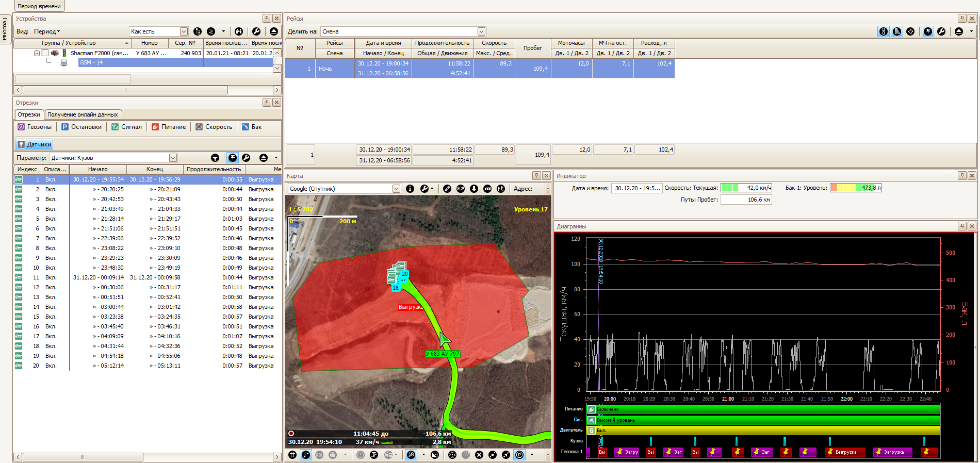The image size is (980, 463).
Task: Click the AGV icon in map toolbar
Action: tap(461, 189)
